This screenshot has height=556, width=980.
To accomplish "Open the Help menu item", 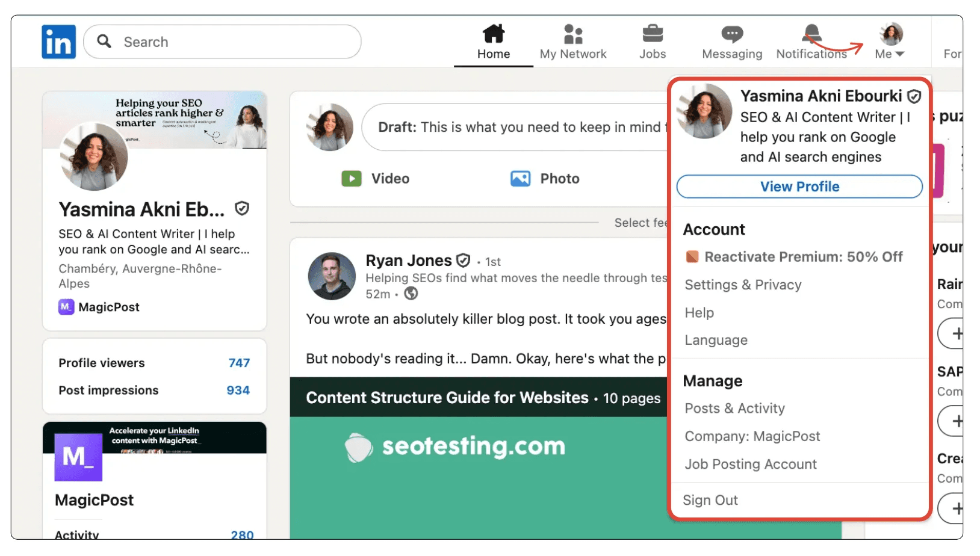I will click(699, 313).
